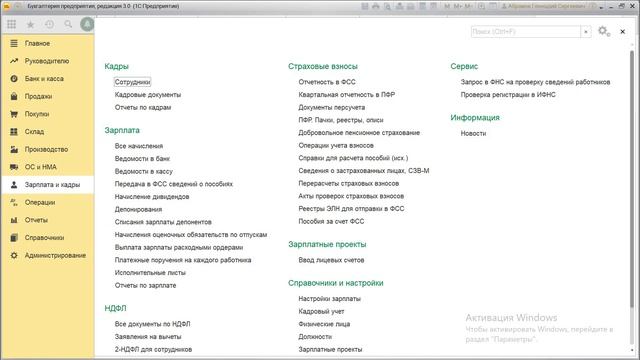Click the green user avatar icon
Screen dimensions: 640x360
87,24
